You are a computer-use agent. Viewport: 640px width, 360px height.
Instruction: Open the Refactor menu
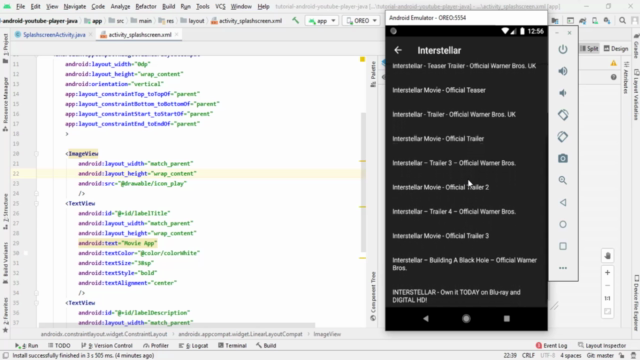[146, 7]
